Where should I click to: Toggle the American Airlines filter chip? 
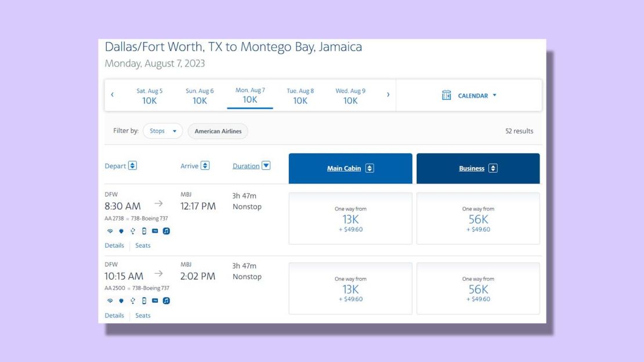pyautogui.click(x=218, y=131)
